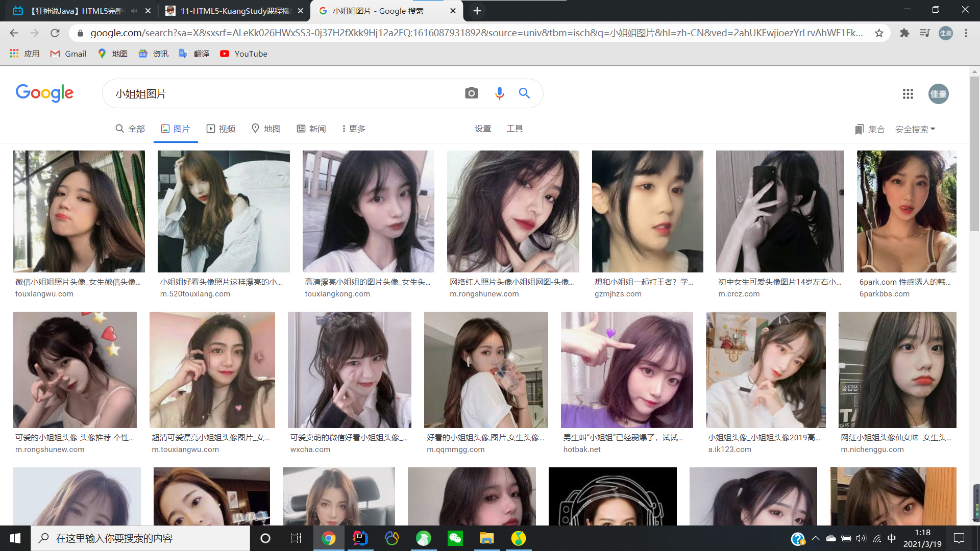Image resolution: width=980 pixels, height=551 pixels.
Task: Click the 中 input method indicator
Action: (x=892, y=538)
